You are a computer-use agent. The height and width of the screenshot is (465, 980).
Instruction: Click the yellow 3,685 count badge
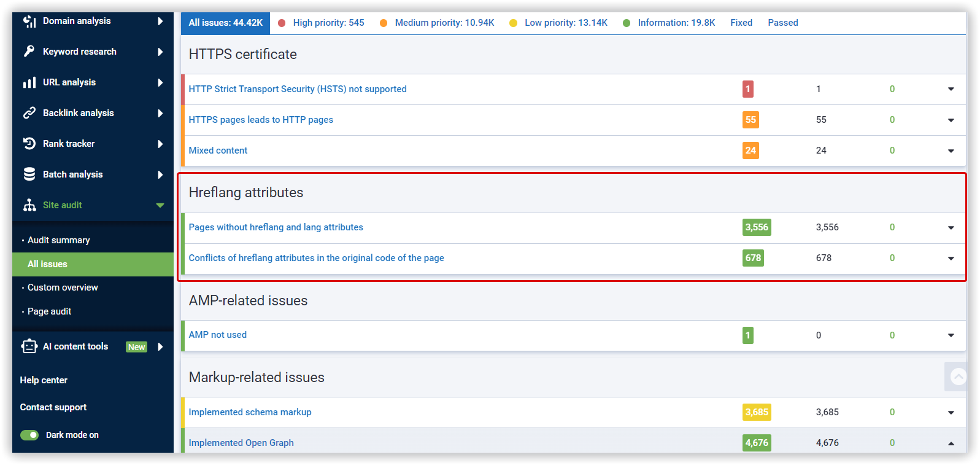pyautogui.click(x=757, y=412)
